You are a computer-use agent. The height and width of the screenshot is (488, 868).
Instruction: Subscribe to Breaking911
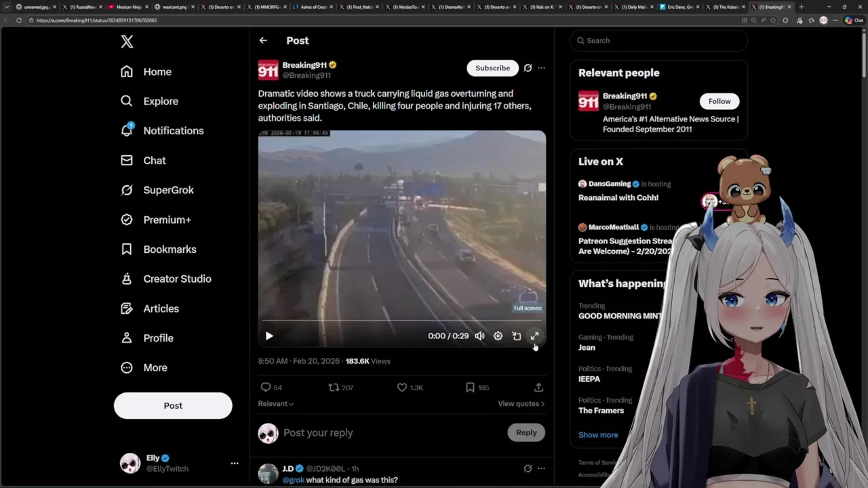tap(492, 68)
